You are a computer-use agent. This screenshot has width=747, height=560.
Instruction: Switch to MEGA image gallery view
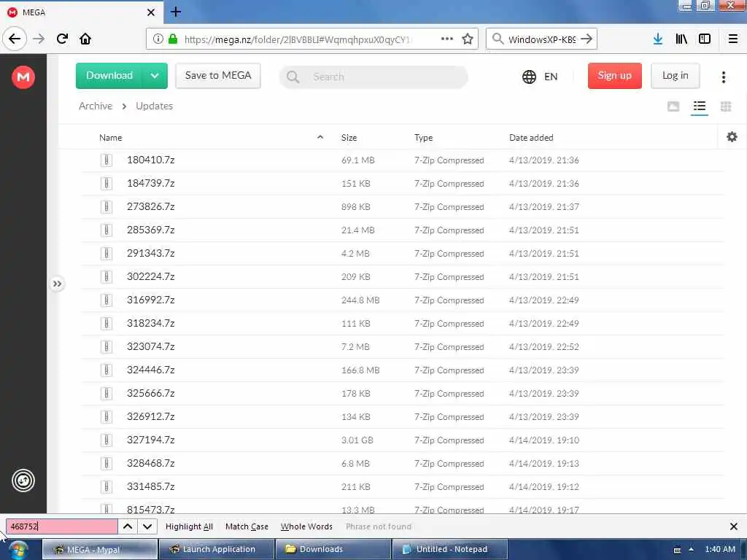673,106
